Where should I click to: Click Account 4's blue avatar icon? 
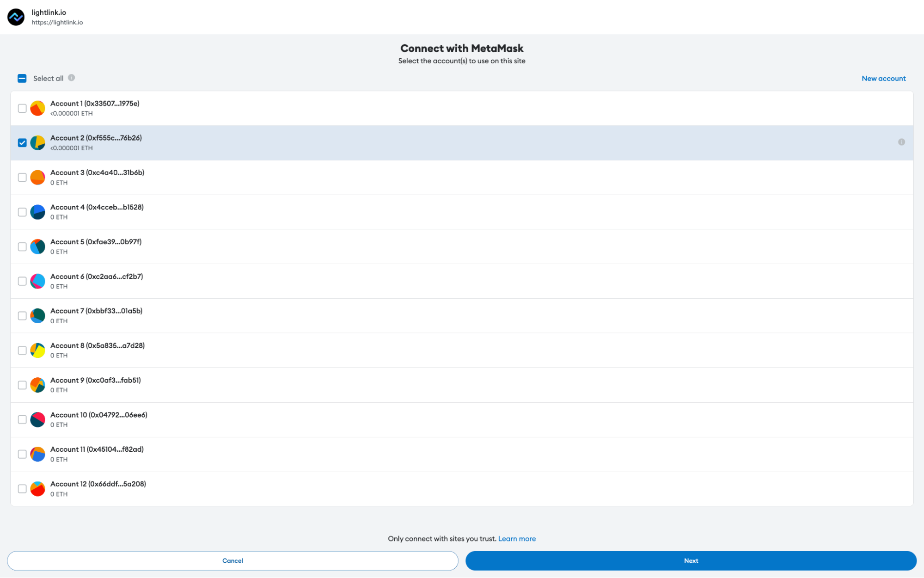(x=37, y=212)
